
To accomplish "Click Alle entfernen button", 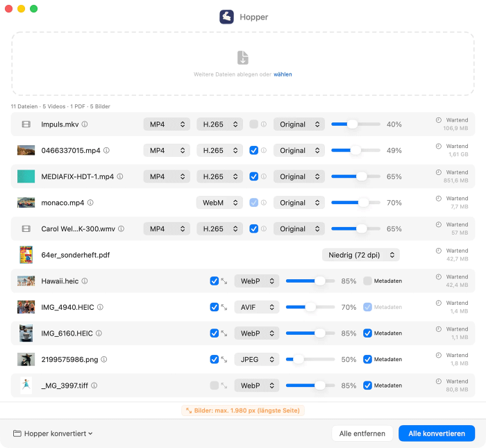I will coord(362,433).
